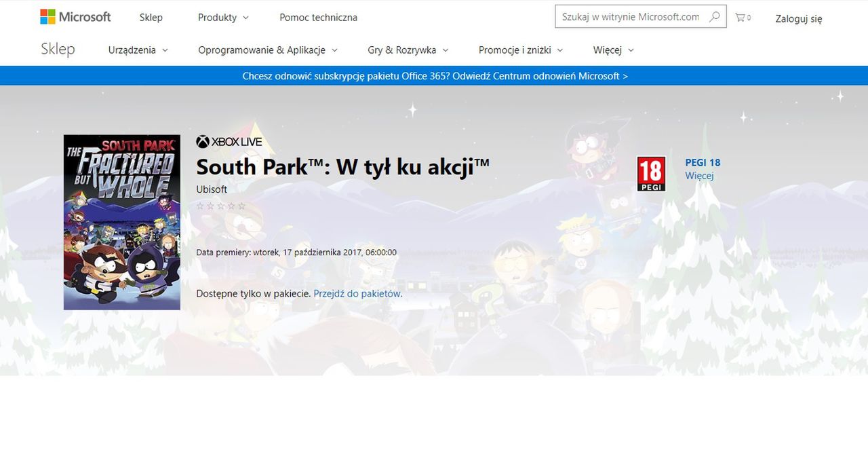Click the large Sklep store heading
This screenshot has width=868, height=450.
pyautogui.click(x=58, y=49)
